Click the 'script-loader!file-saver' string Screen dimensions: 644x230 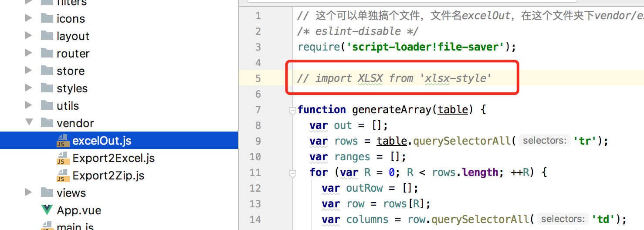click(425, 47)
